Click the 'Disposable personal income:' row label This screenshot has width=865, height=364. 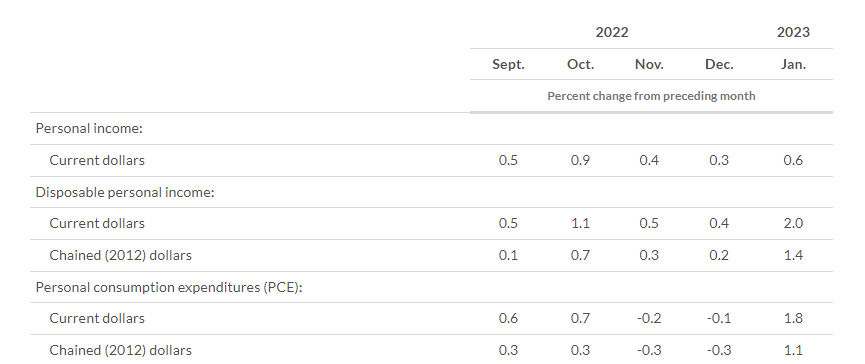click(x=125, y=192)
